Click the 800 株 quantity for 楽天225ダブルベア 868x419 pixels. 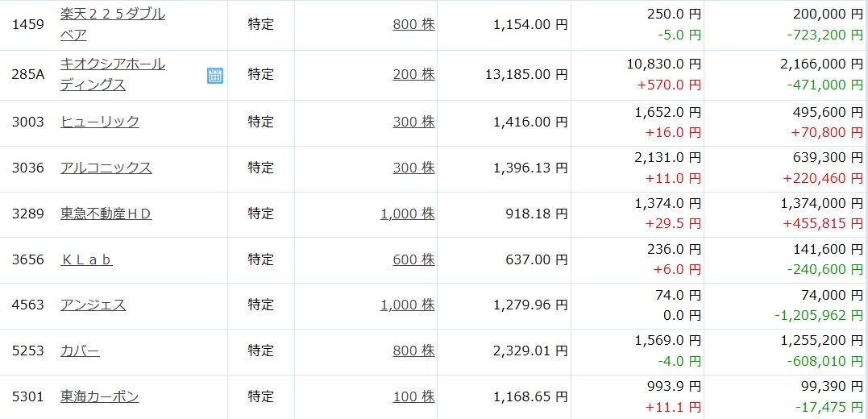click(413, 24)
